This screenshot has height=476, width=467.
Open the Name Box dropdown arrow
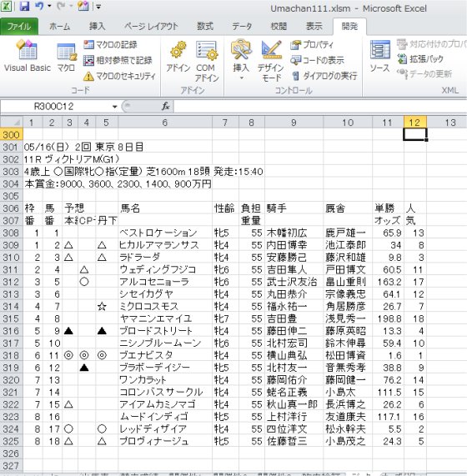115,107
